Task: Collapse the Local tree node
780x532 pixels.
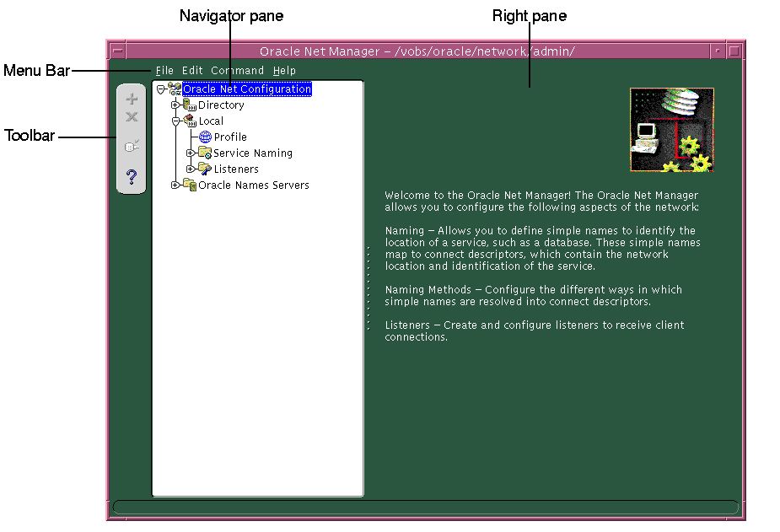Action: tap(176, 121)
